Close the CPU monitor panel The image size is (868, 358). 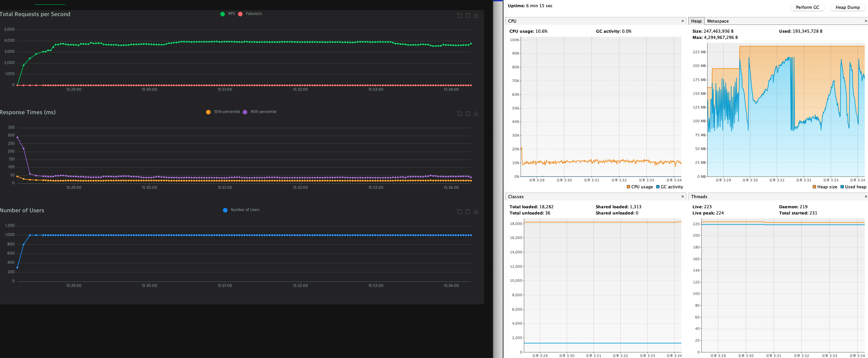coord(683,21)
